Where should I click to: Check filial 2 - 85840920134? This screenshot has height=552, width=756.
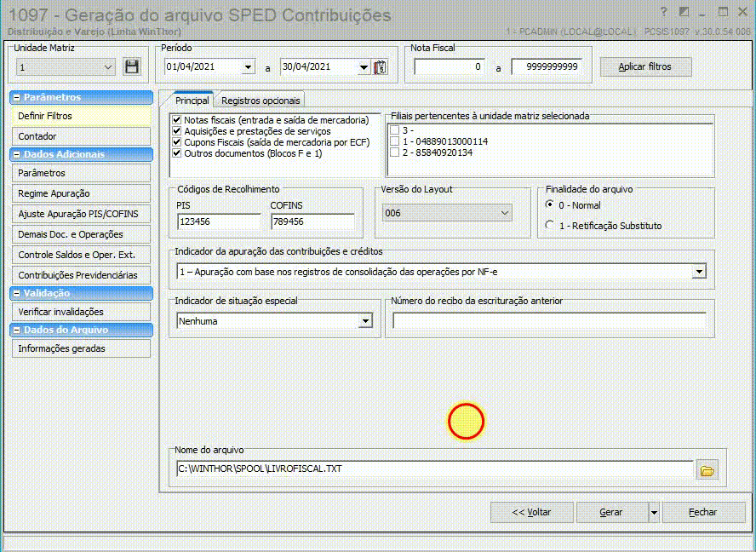click(x=395, y=152)
